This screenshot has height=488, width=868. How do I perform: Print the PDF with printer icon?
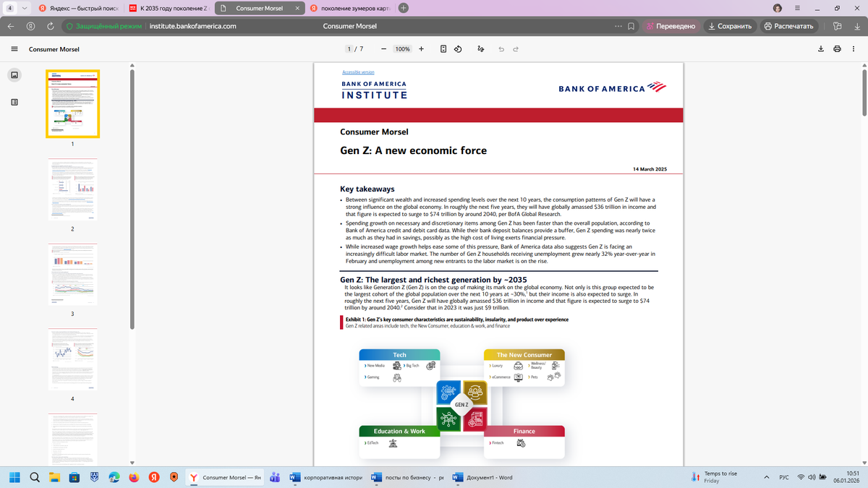coord(837,49)
